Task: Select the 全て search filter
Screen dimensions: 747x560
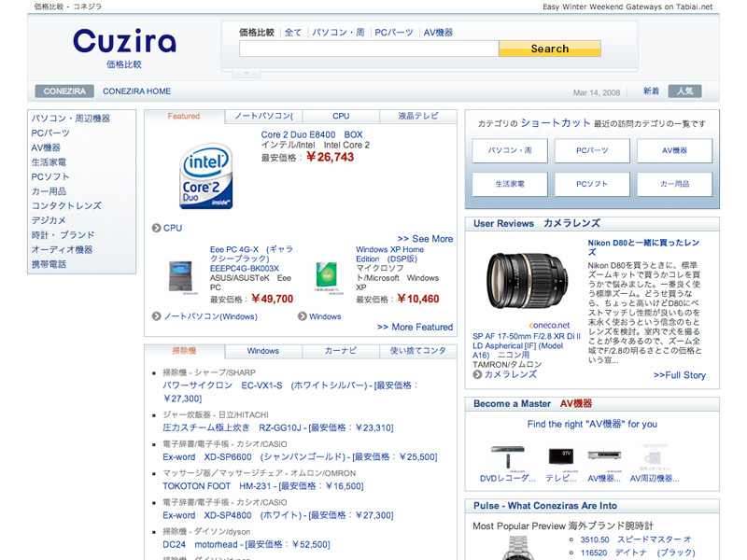Action: point(293,33)
